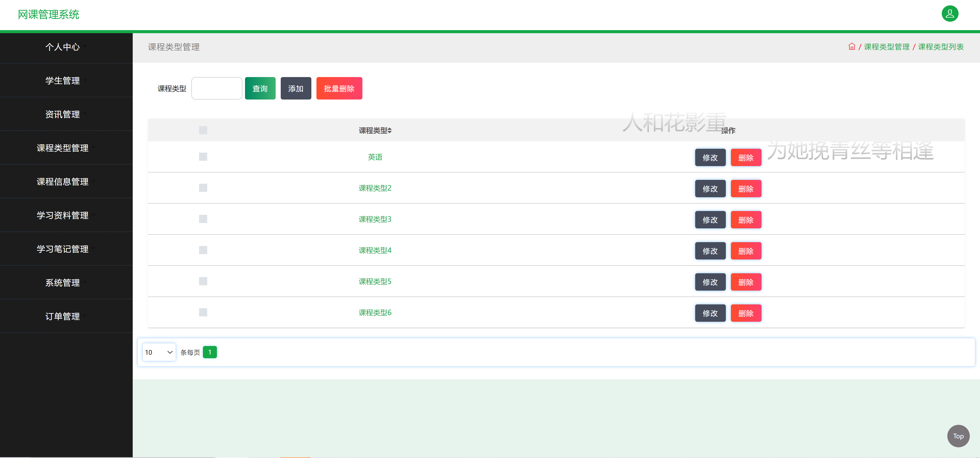Click 删除 for 课程类型6
980x458 pixels.
coord(746,313)
